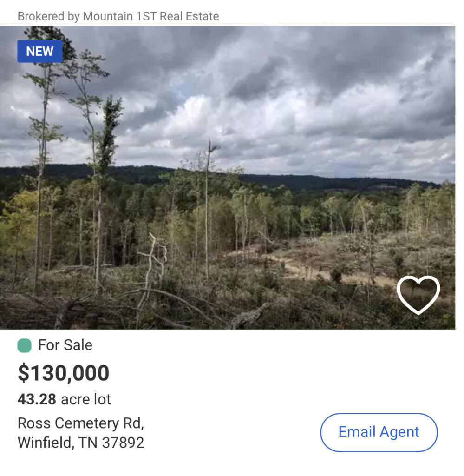Select the Ross Cemetery Rd address line
This screenshot has width=464, height=476.
coord(81,423)
